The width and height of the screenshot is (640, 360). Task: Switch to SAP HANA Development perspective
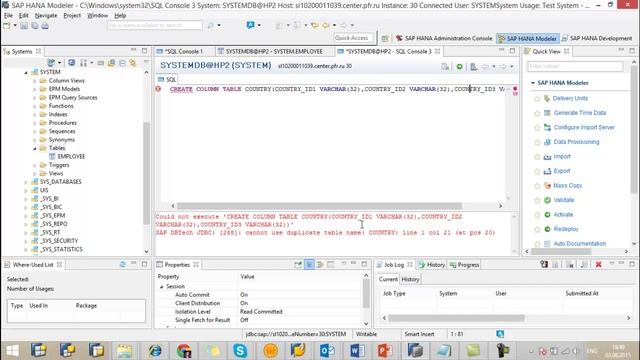(x=597, y=38)
